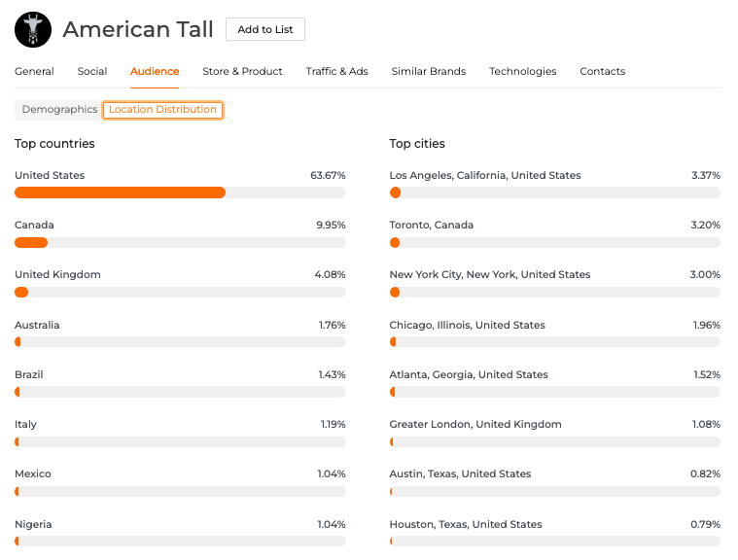Click the American Tall giraffe logo
Viewport: 738px width, 560px height.
[33, 29]
